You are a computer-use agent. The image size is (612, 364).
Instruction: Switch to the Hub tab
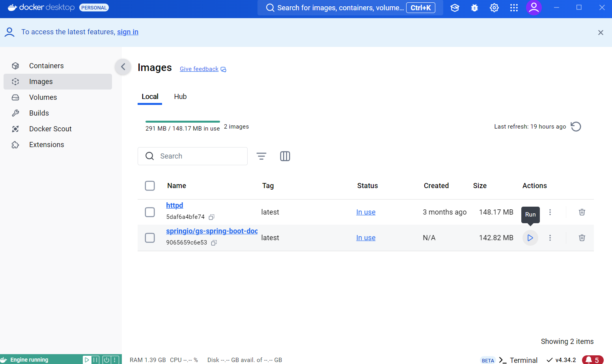point(180,97)
